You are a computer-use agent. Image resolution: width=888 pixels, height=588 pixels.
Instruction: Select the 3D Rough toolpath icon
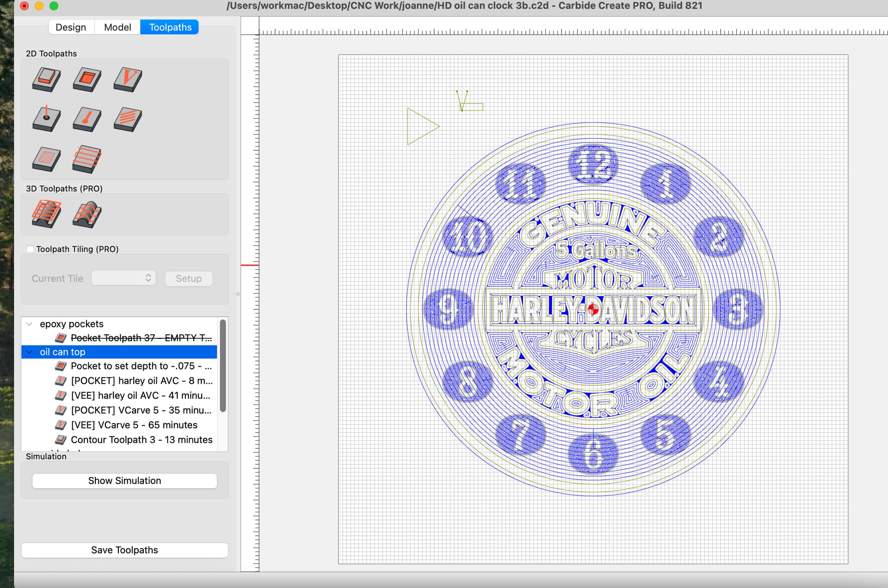46,214
